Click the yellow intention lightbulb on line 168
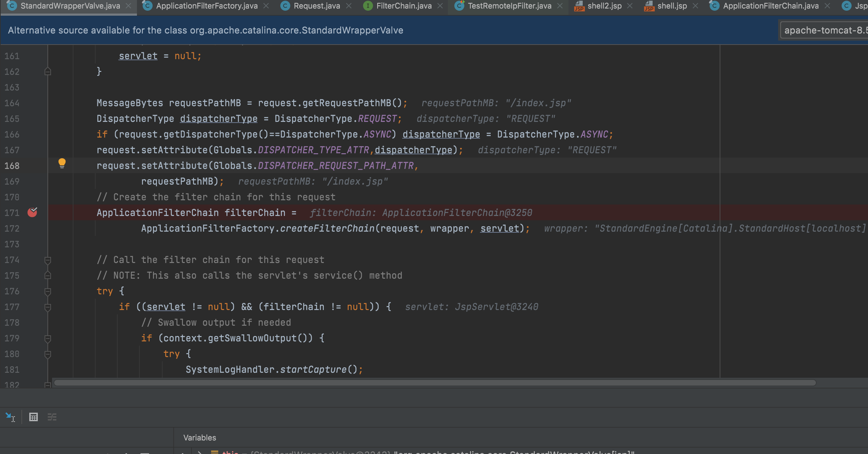Viewport: 868px width, 454px height. (62, 163)
